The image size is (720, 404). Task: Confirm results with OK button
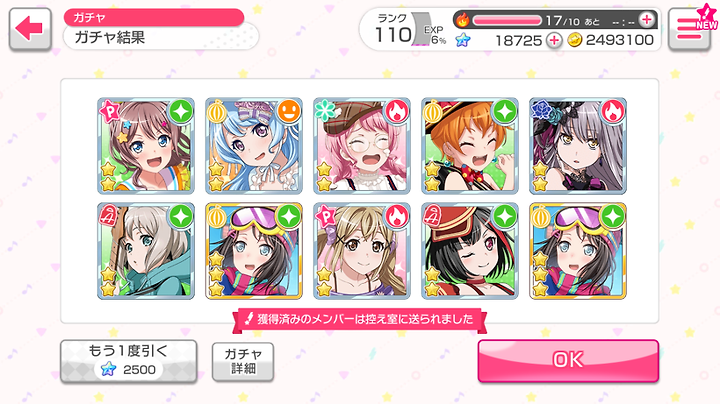568,360
